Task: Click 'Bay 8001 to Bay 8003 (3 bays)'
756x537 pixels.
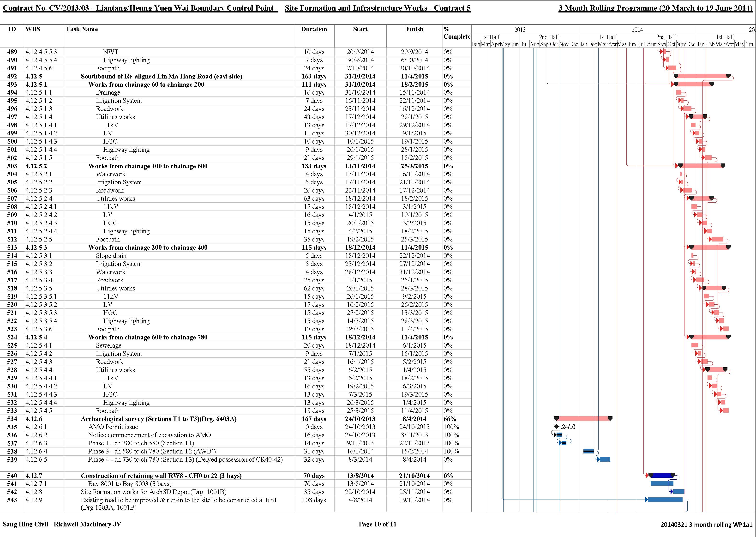Action: pos(130,484)
